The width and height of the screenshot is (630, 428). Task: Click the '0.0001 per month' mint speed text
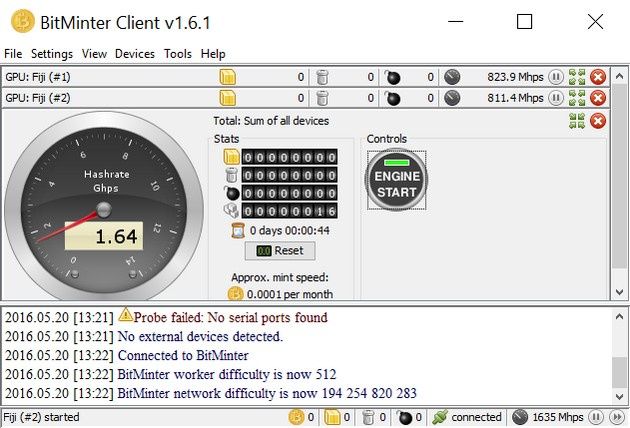(290, 294)
